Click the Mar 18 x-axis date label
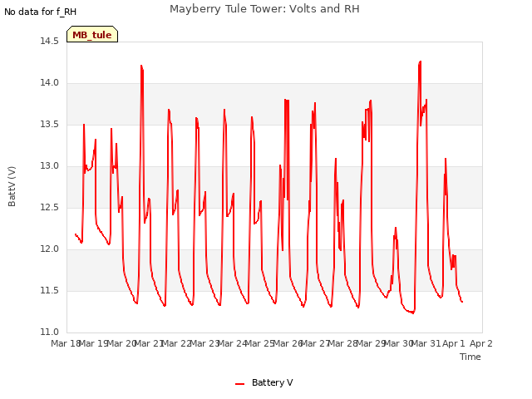Screen dimensions: 532x399 (65, 343)
